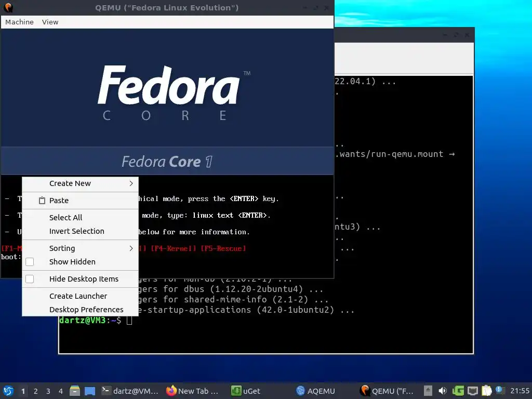Toggle the Hide Desktop Items checkbox
532x399 pixels.
30,279
